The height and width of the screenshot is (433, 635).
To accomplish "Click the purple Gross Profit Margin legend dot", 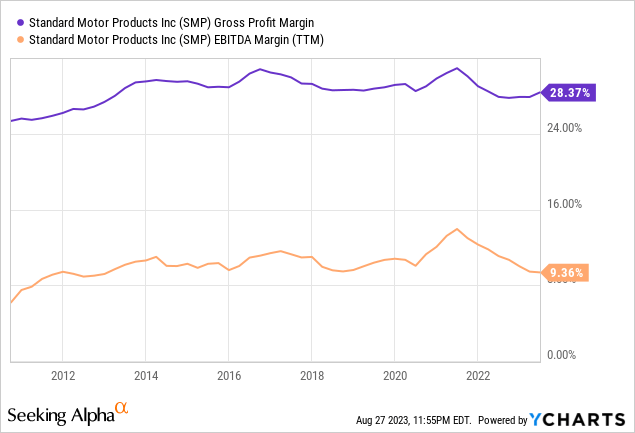I will click(21, 23).
